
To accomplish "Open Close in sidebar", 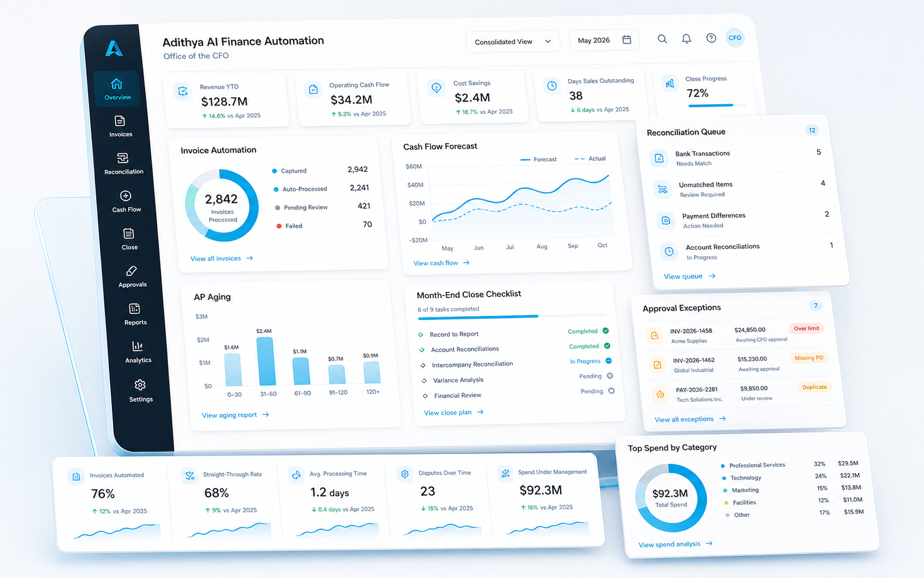I will (129, 239).
